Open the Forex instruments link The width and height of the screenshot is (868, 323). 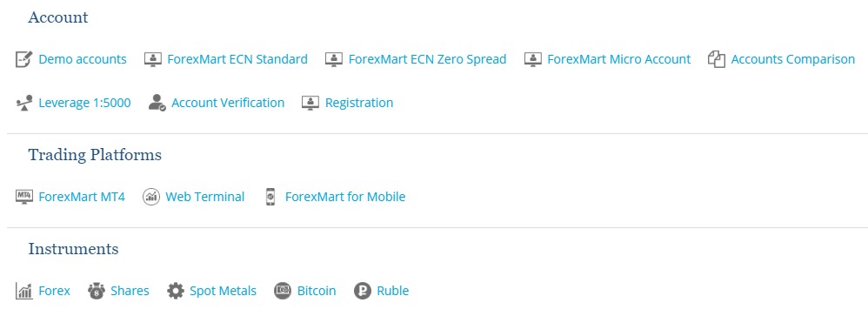click(54, 291)
